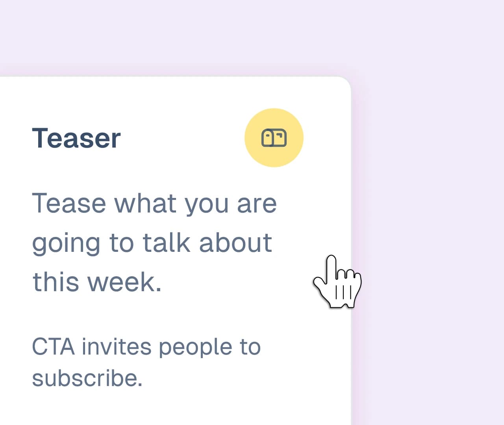This screenshot has width=504, height=425.
Task: Click the word 'you' in the paragraph
Action: [x=206, y=205]
